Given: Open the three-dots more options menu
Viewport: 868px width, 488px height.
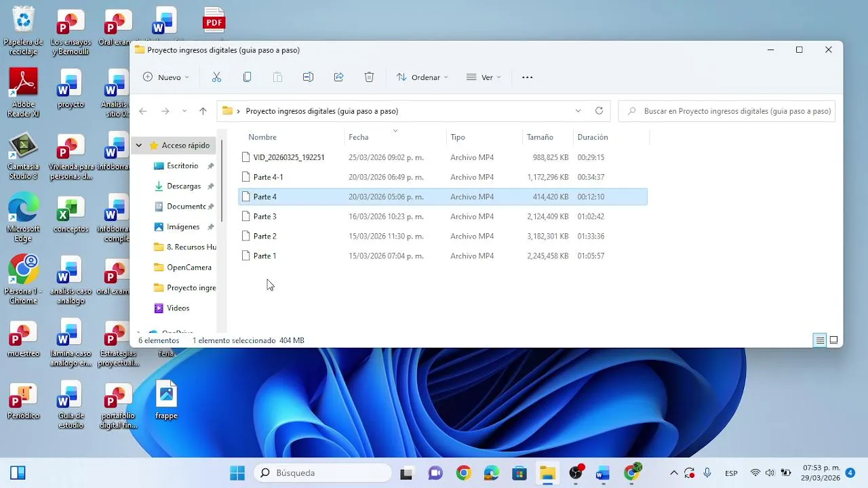Looking at the screenshot, I should [x=527, y=77].
